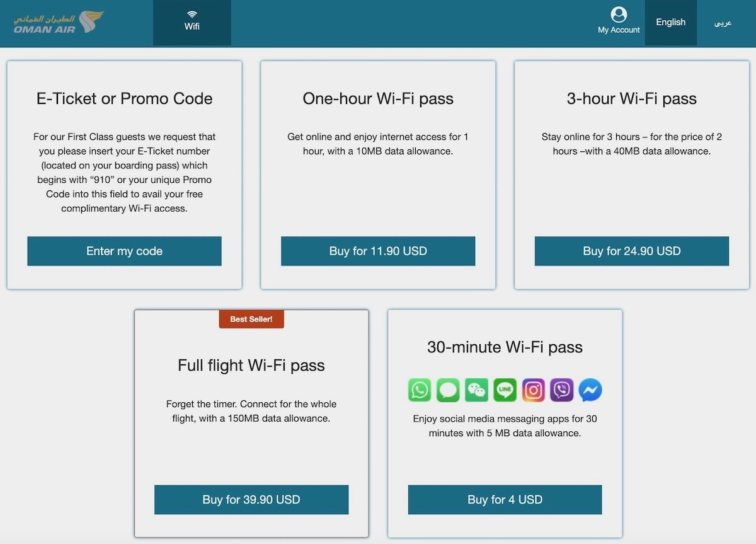Screen dimensions: 756x544
Task: Click the Best Seller! badge
Action: (x=251, y=319)
